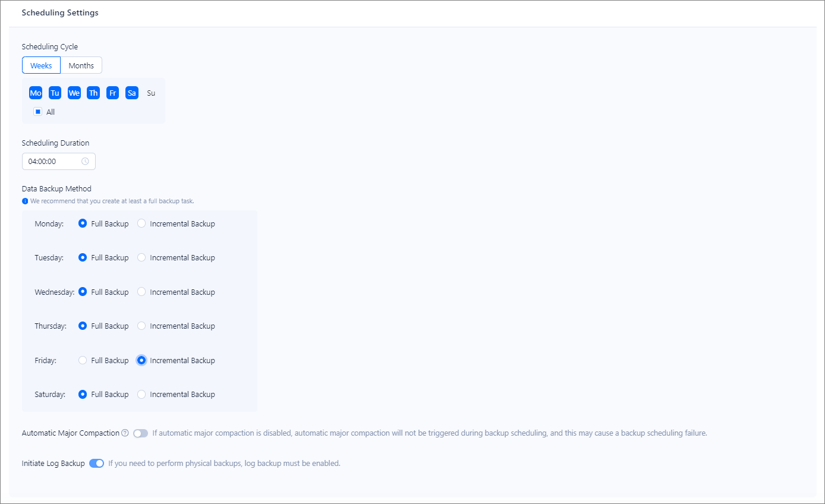
Task: Open the Scheduling Duration time field
Action: click(x=53, y=162)
